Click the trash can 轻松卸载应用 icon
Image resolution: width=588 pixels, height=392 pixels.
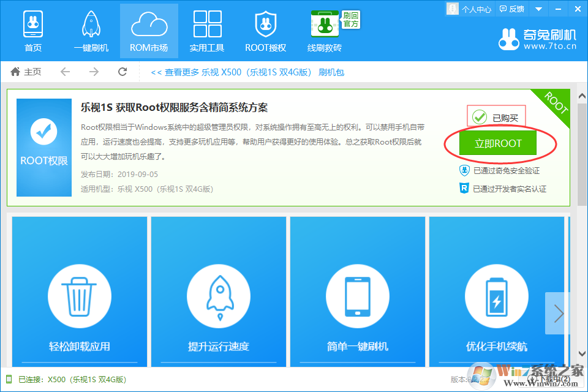80,296
